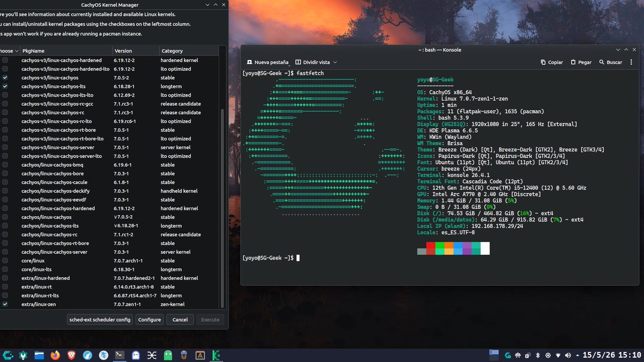Image resolution: width=644 pixels, height=362 pixels.
Task: Open the white crossing-arrows taskbar icon
Action: pos(152,355)
